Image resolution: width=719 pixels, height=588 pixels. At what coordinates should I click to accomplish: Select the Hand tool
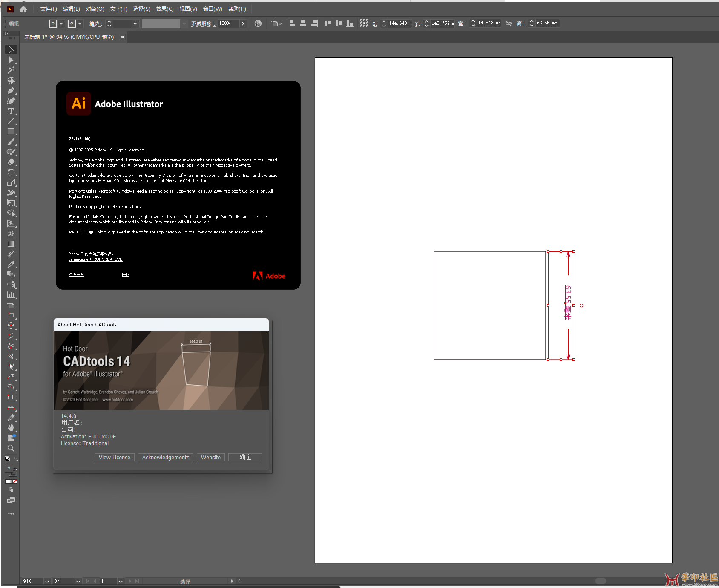point(11,428)
